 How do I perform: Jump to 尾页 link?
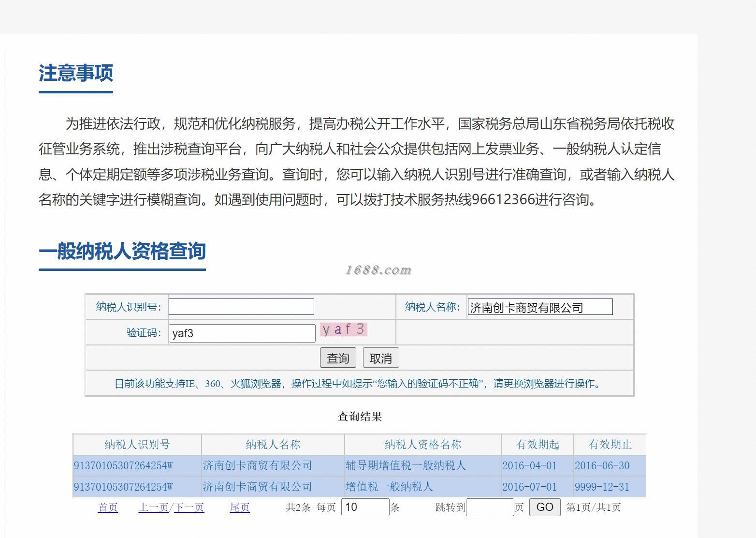pyautogui.click(x=240, y=508)
